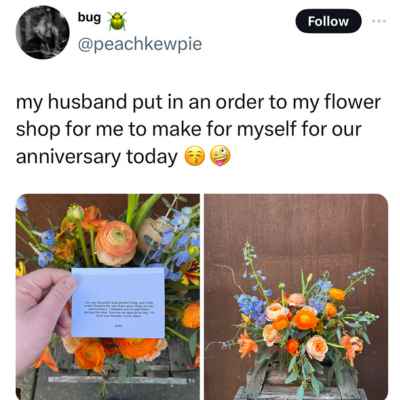Click the kissing face emoji in tweet
The image size is (400, 400).
(x=195, y=157)
